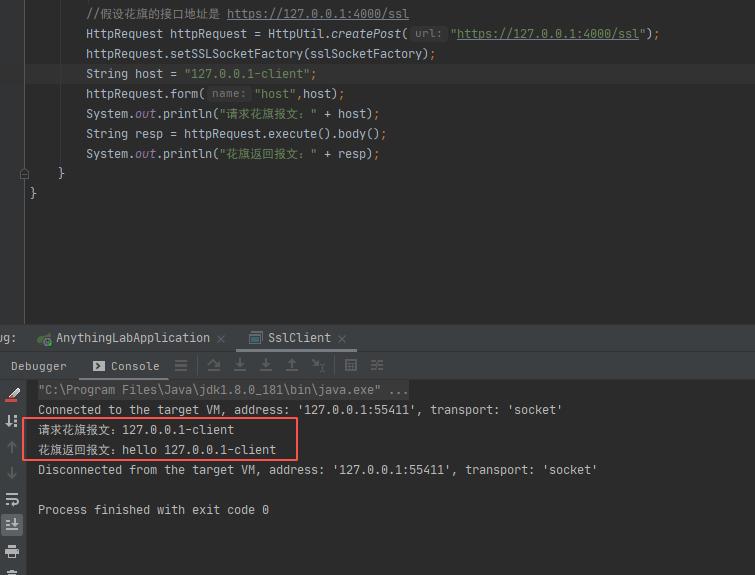Click the SslClient tab application icon
Screen dimensions: 755x575
click(x=256, y=338)
